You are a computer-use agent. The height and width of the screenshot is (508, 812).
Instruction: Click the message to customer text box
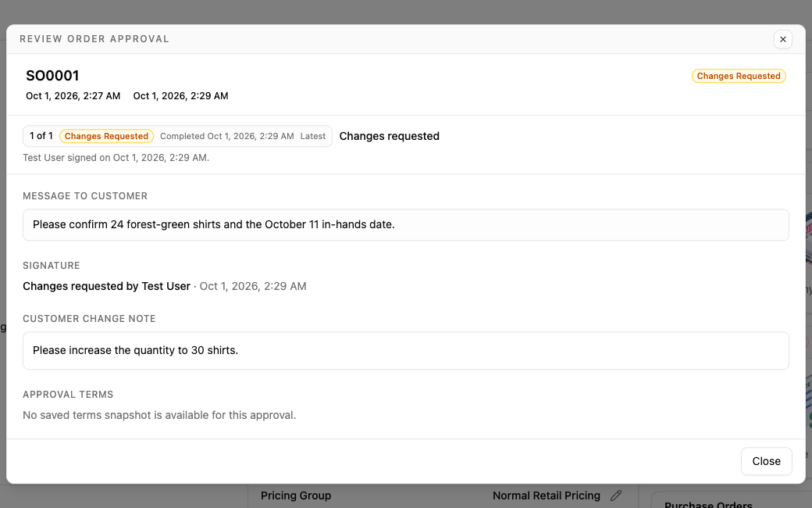405,224
